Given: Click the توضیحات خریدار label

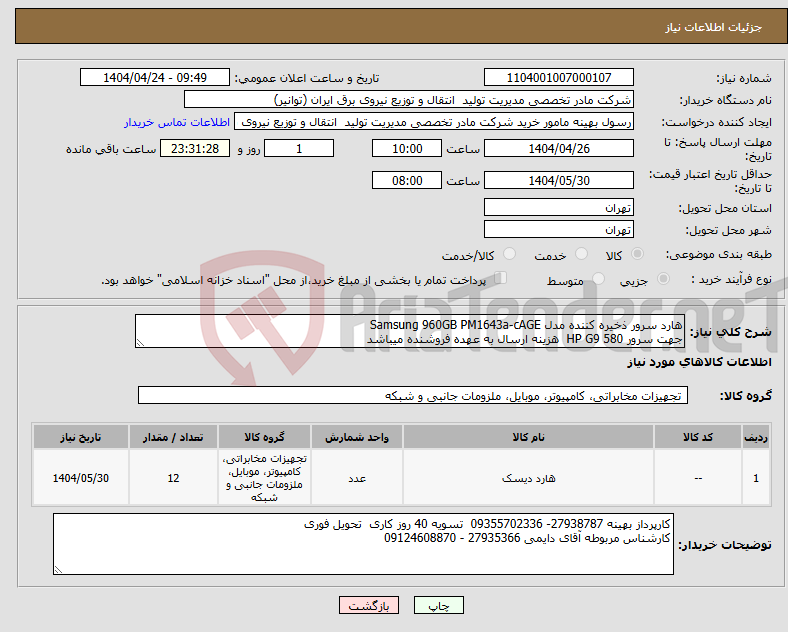Looking at the screenshot, I should (725, 545).
